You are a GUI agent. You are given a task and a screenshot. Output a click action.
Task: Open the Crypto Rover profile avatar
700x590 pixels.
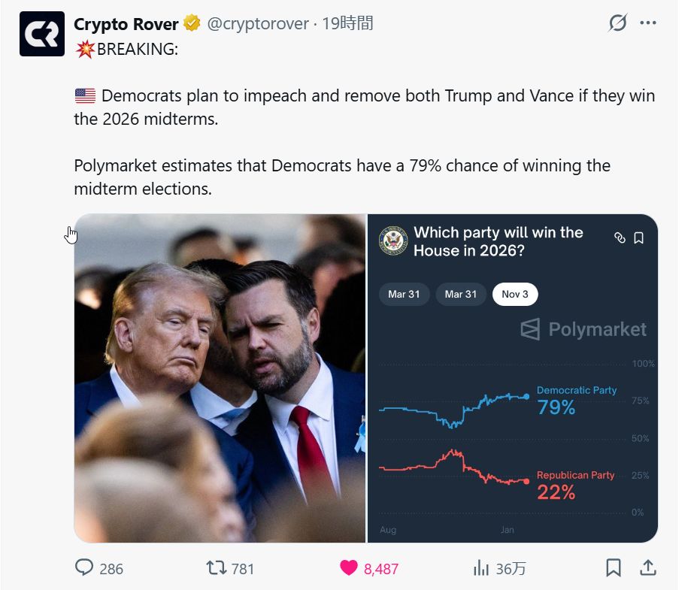42,35
